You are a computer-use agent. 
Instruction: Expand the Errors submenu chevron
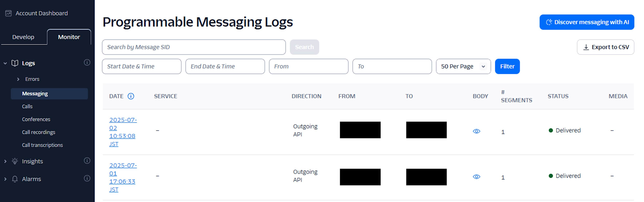pyautogui.click(x=18, y=79)
